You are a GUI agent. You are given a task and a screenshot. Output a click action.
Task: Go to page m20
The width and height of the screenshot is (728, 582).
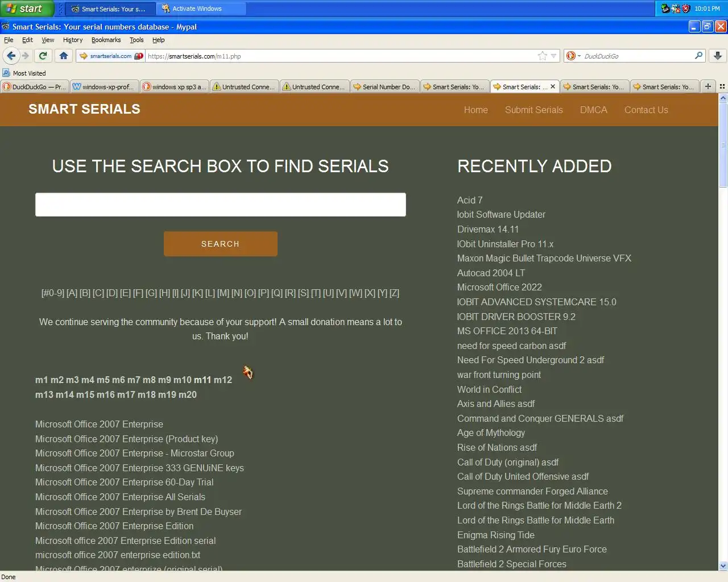[x=188, y=394]
